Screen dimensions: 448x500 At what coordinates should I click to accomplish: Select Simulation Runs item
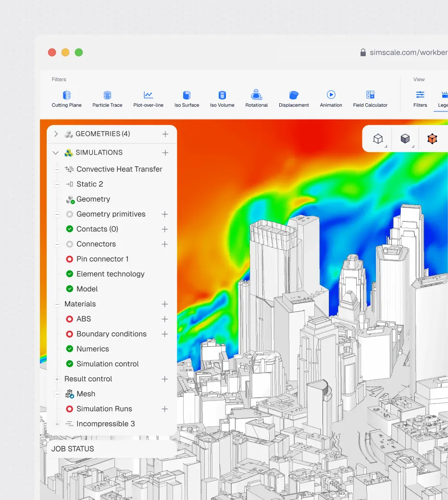tap(104, 409)
